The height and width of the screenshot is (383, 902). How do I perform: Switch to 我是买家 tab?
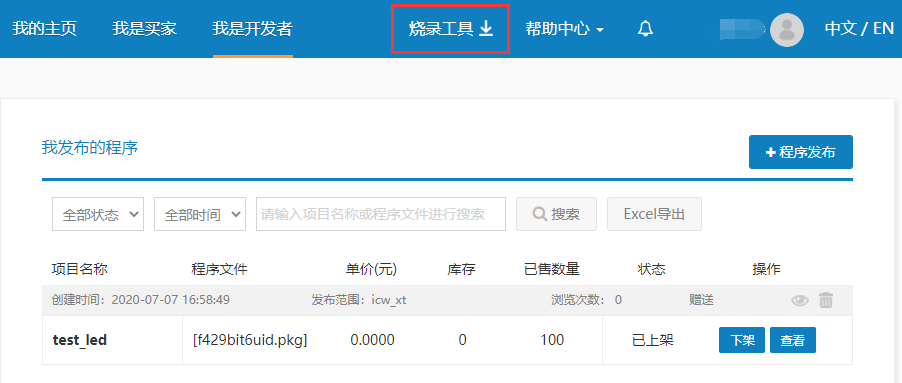click(144, 29)
